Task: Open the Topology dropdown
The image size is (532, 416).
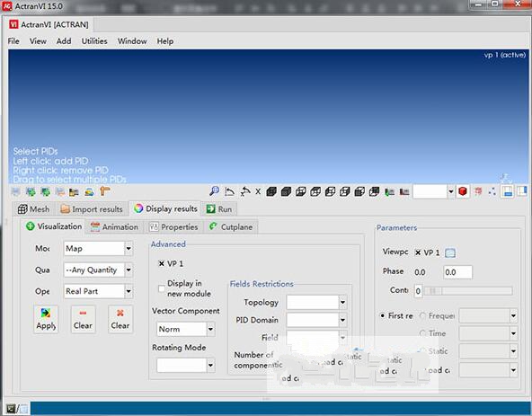Action: click(316, 302)
